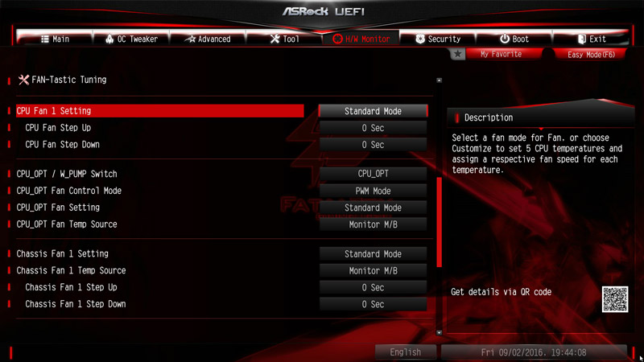Click the rocket icon on OC Tweaker
The image size is (644, 362).
[109, 39]
